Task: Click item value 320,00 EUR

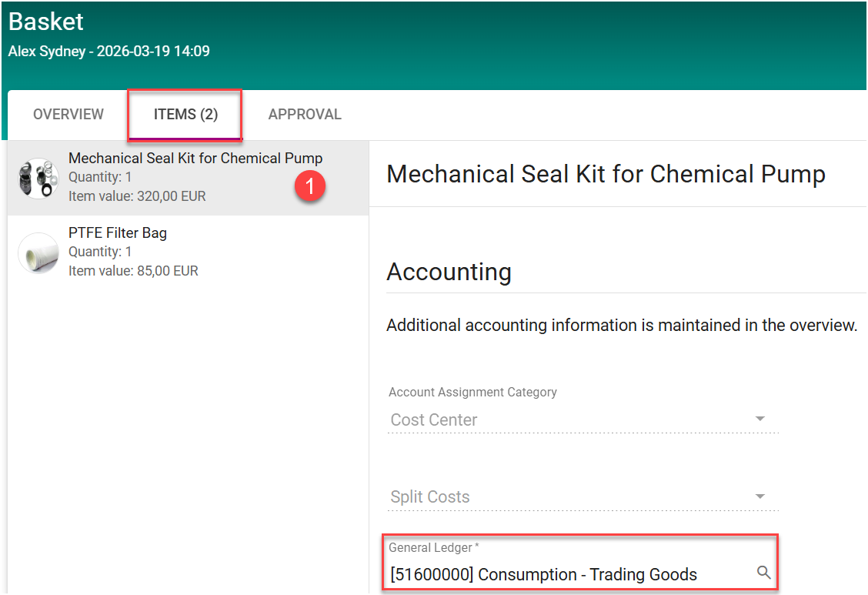Action: 137,196
